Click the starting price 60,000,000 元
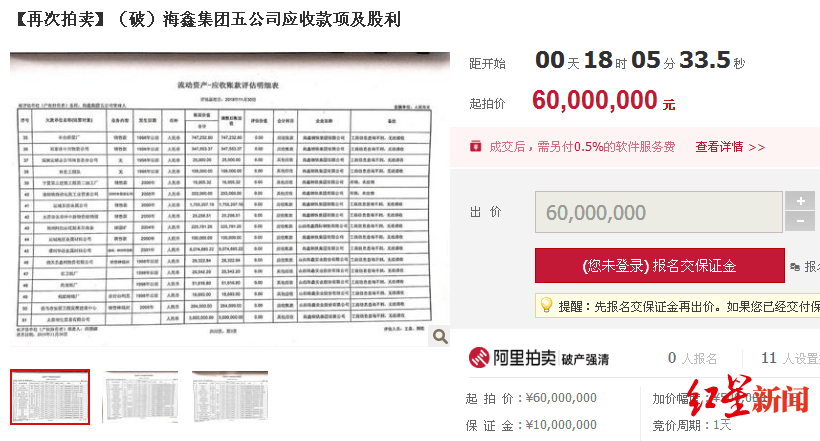The width and height of the screenshot is (820, 441). pyautogui.click(x=603, y=100)
